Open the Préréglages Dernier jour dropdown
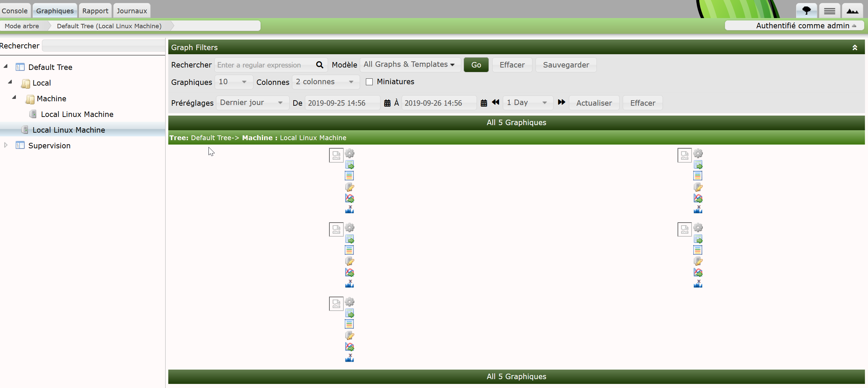The width and height of the screenshot is (868, 388). coord(252,103)
